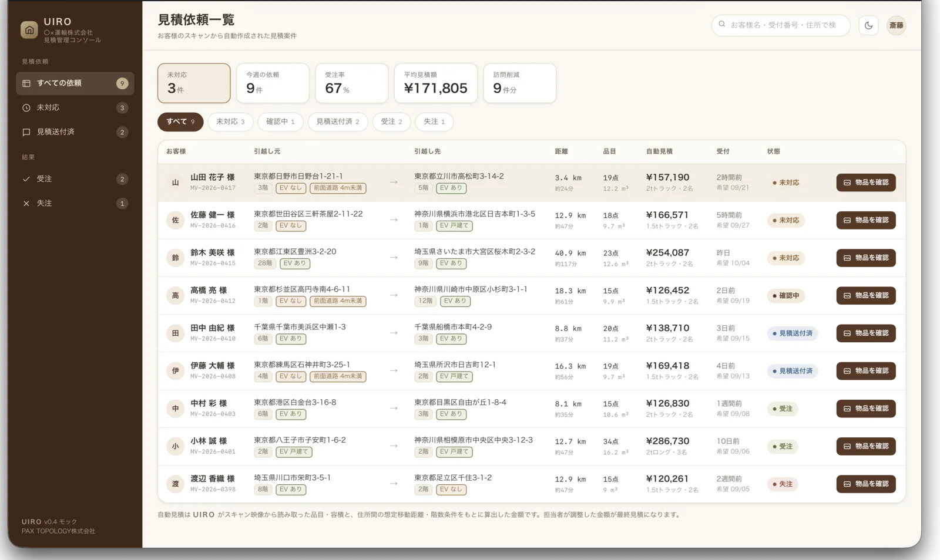Click the 未対応 clock icon in sidebar
The height and width of the screenshot is (560, 940).
click(x=26, y=107)
